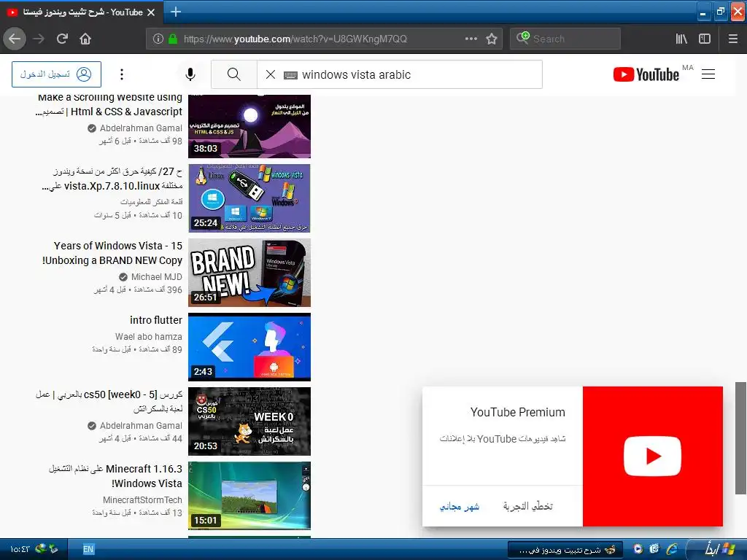Image resolution: width=747 pixels, height=560 pixels.
Task: Search with voice microphone icon
Action: coord(190,74)
